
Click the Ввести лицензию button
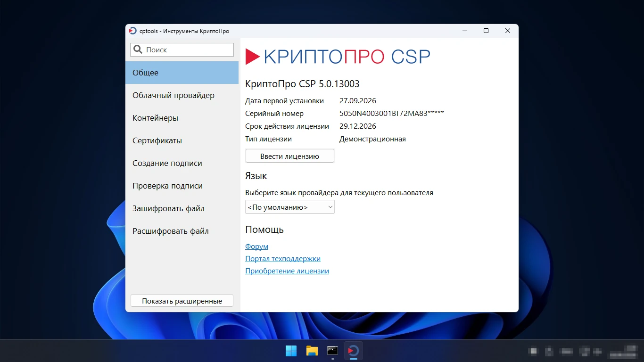click(290, 156)
